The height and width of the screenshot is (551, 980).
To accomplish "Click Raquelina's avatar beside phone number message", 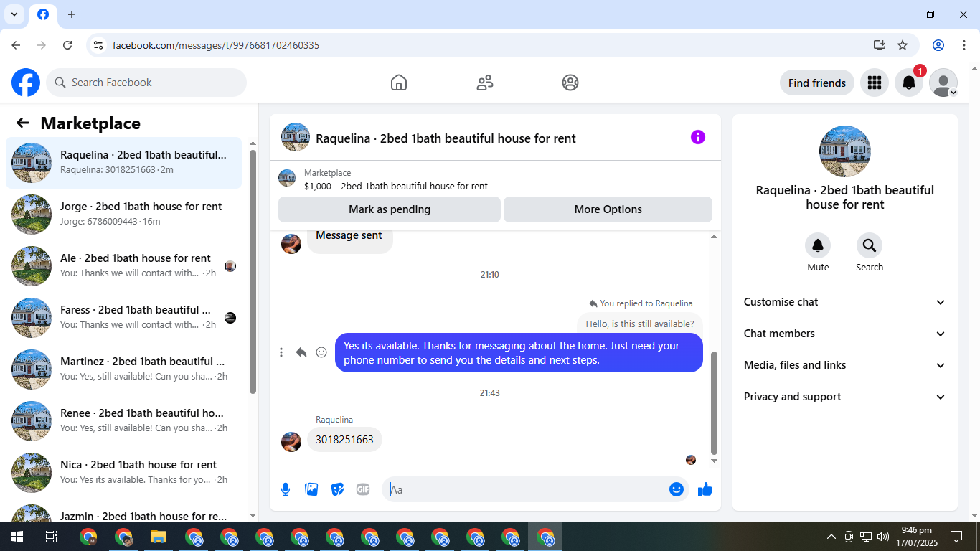I will 291,442.
